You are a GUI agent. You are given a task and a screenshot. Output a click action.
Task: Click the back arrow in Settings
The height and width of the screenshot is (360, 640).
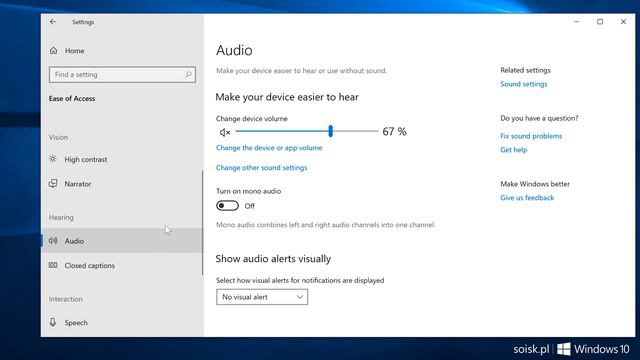53,22
